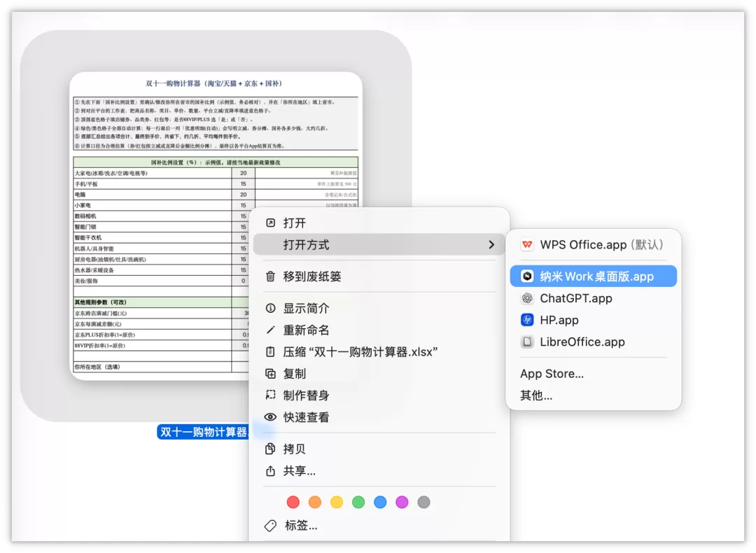This screenshot has height=553, width=756.
Task: Select 制作替身 menu item
Action: (379, 395)
